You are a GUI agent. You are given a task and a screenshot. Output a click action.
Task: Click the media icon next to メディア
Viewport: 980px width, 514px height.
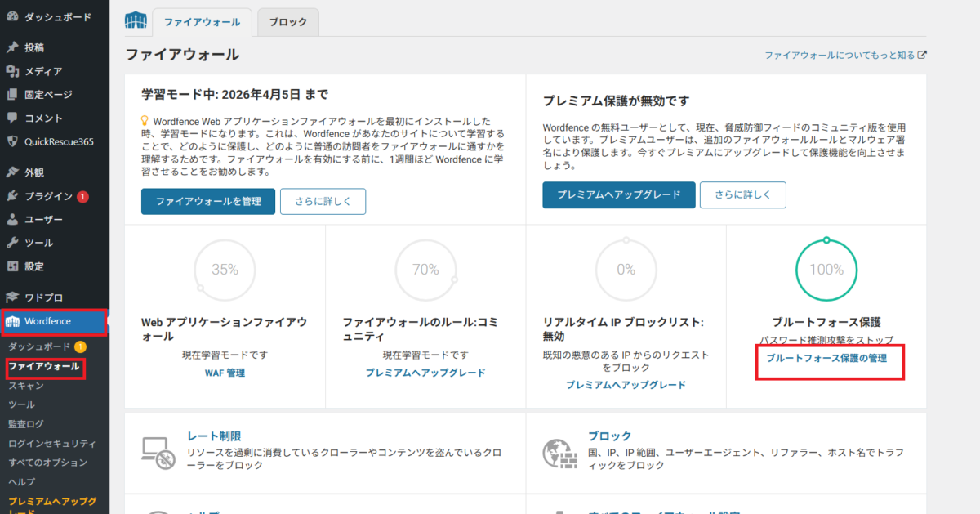pyautogui.click(x=12, y=71)
